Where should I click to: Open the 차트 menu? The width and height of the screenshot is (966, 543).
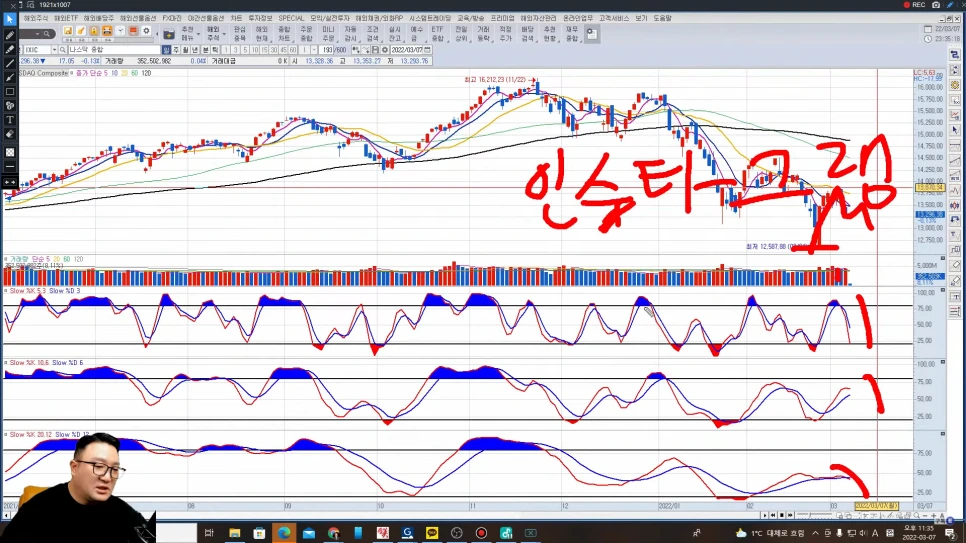[236, 18]
